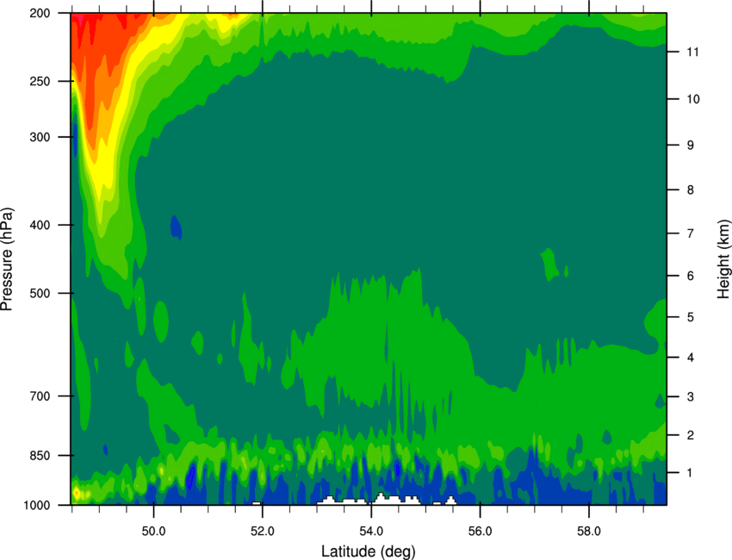
Task: Click the small blue patch near 400 hPa
Action: (x=176, y=227)
